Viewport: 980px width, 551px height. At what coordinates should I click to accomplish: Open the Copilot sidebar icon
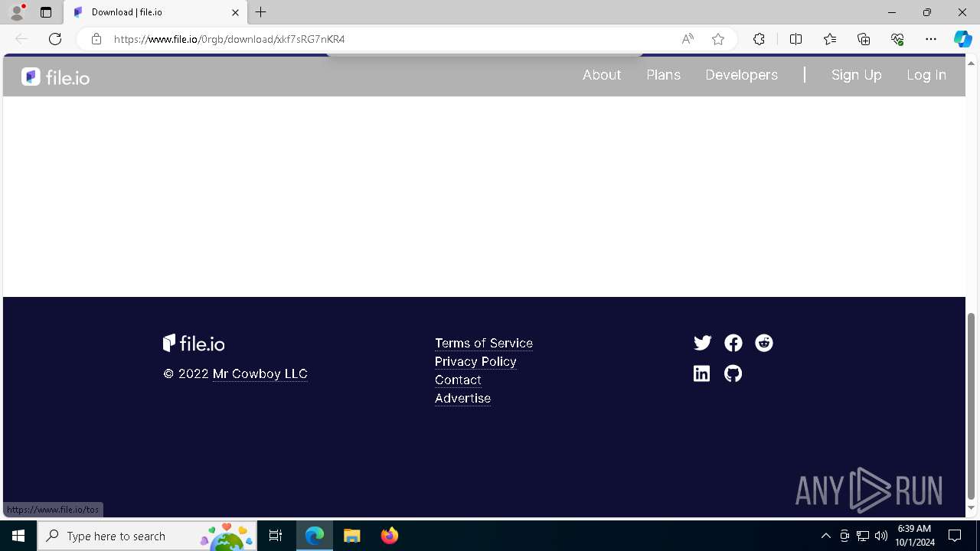tap(962, 39)
